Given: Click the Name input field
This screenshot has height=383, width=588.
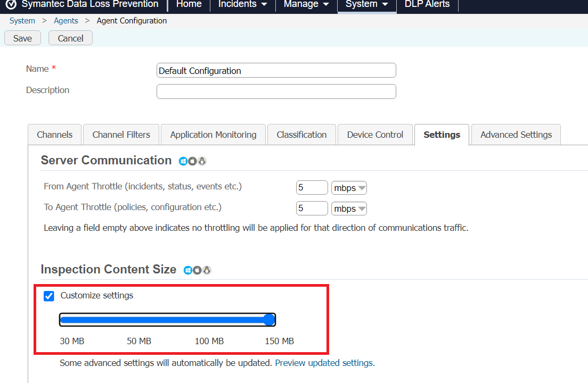Looking at the screenshot, I should [276, 70].
